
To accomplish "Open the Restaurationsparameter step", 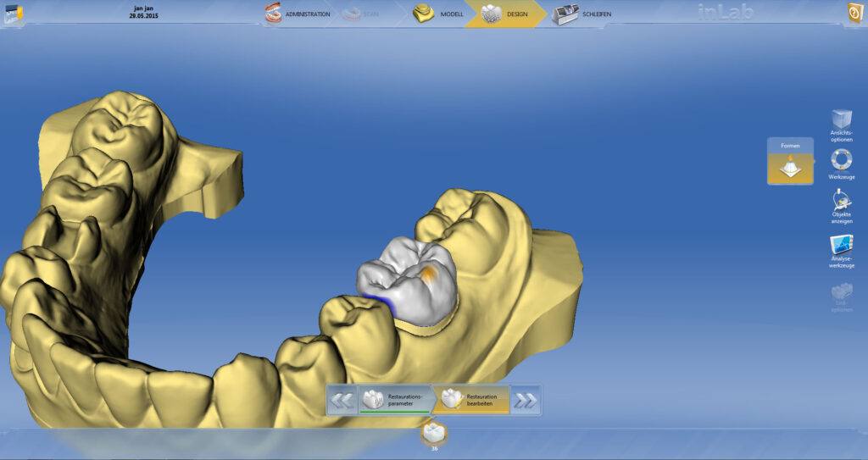I will [394, 400].
